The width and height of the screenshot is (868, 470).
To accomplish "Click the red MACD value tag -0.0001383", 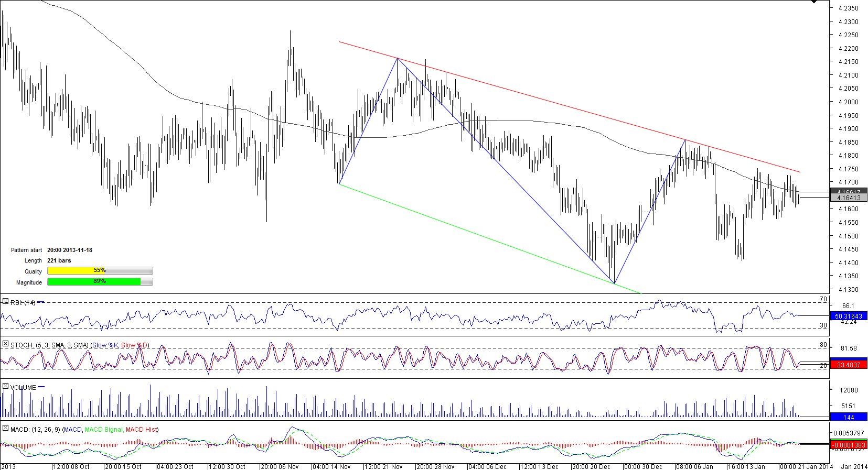I will click(x=849, y=445).
